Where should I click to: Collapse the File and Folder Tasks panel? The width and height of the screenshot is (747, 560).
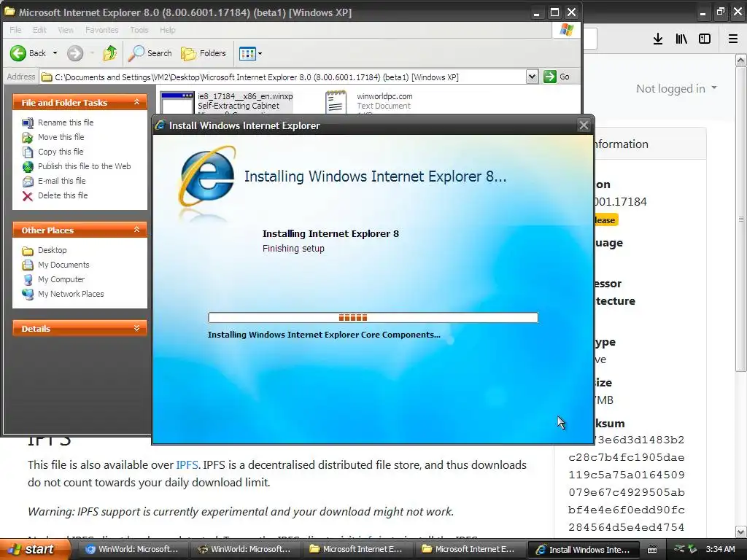pyautogui.click(x=136, y=102)
